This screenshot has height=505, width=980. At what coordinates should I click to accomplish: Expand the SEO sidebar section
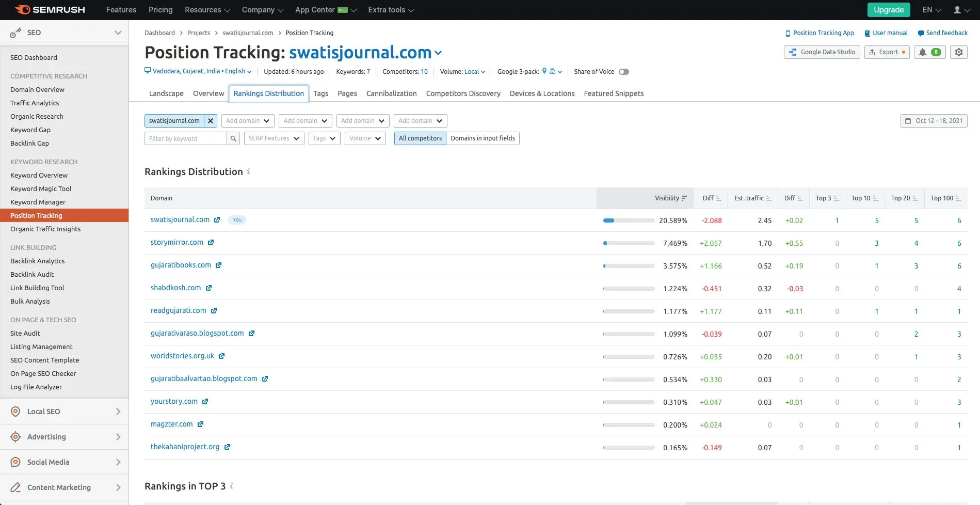64,33
